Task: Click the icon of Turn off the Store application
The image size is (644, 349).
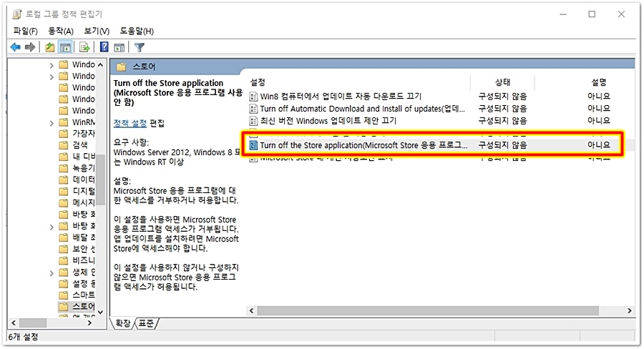Action: (x=253, y=145)
